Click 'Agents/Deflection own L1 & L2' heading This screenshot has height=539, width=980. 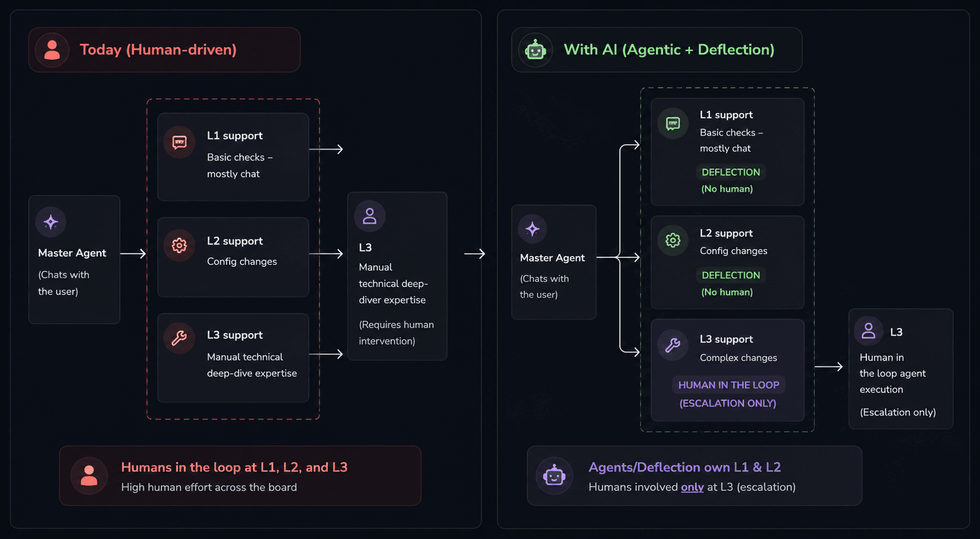pos(684,467)
